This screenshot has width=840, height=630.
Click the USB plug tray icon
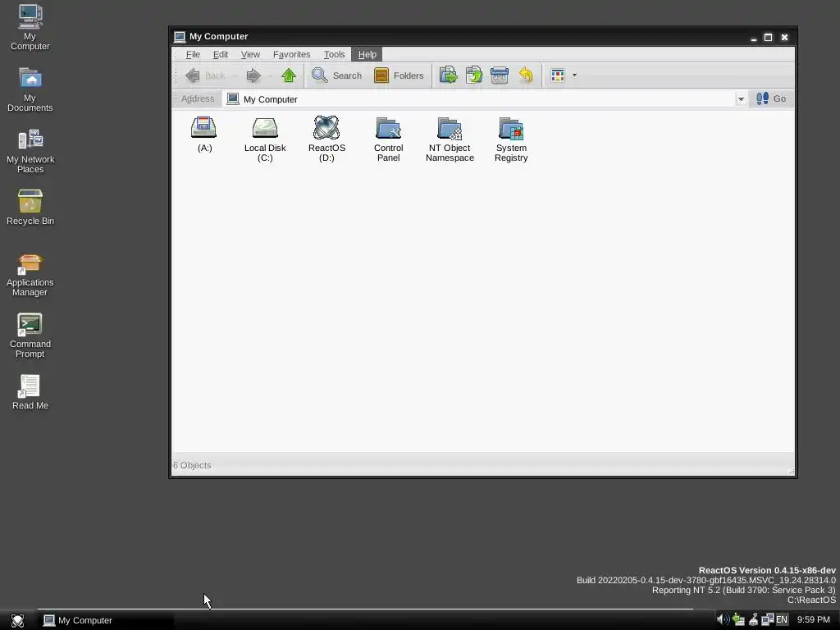tap(753, 620)
